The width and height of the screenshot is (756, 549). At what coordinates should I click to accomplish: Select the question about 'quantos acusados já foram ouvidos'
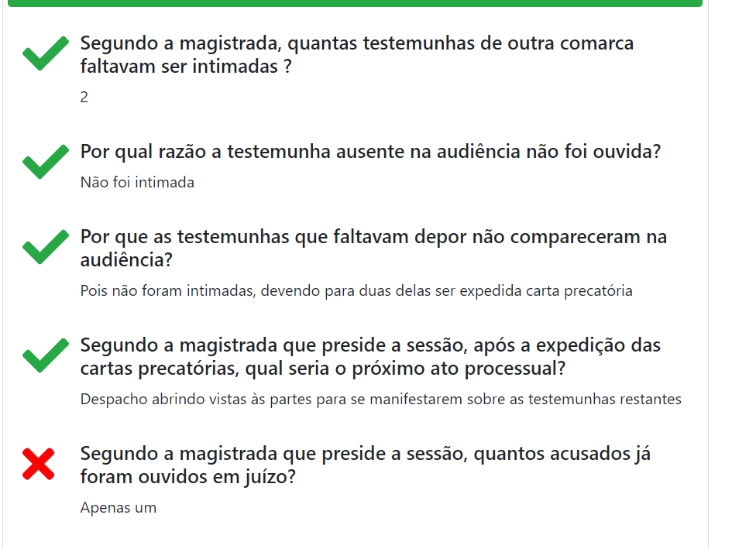pyautogui.click(x=365, y=465)
